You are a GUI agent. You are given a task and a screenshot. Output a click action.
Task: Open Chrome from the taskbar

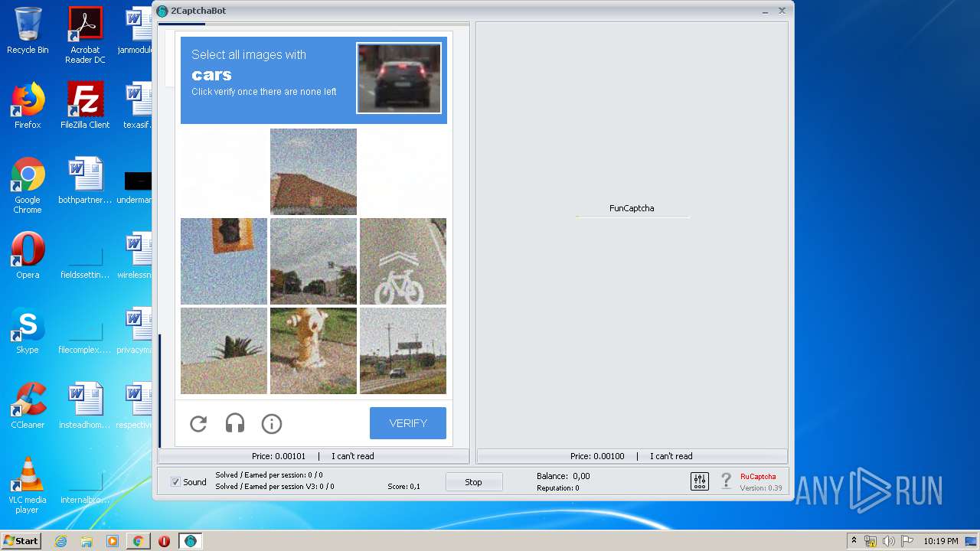[138, 541]
